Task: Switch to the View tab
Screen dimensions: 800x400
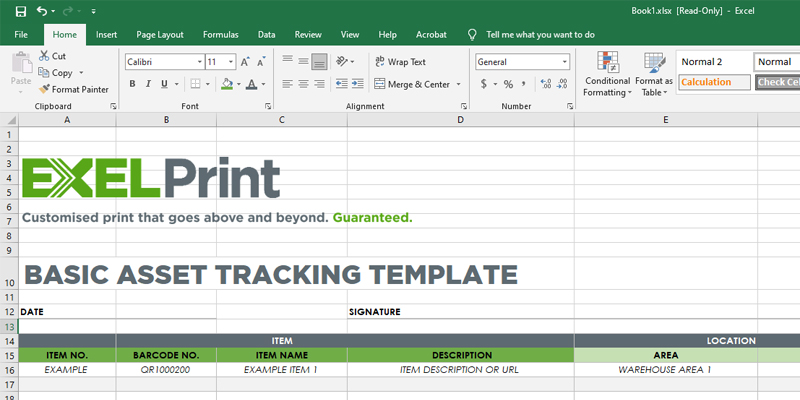Action: pyautogui.click(x=350, y=35)
